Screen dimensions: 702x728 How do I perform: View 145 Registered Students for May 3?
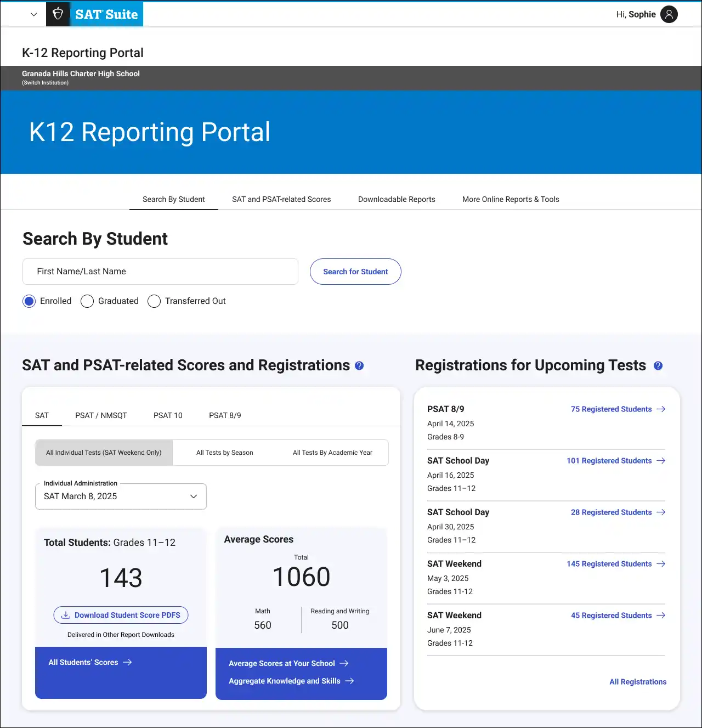pyautogui.click(x=616, y=564)
